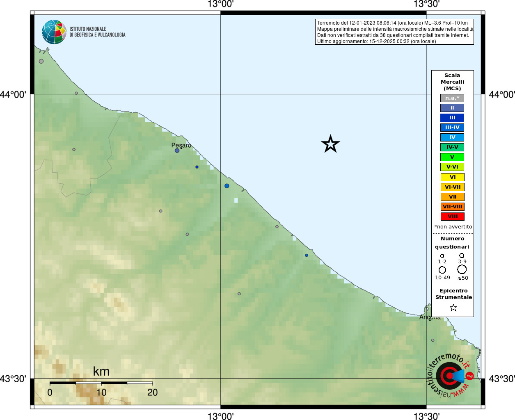This screenshot has height=420, width=515.
Task: Click the Pesaro city label
Action: pos(181,145)
